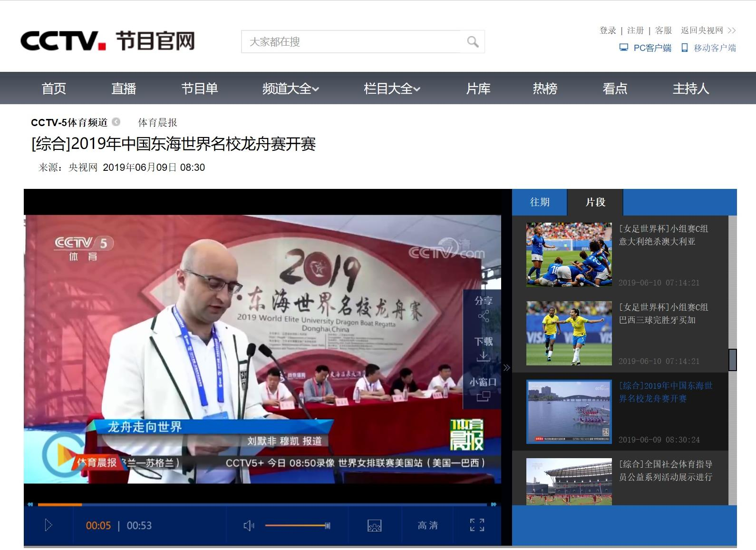Click the share icon on video overlay
The image size is (756, 550).
point(483,316)
